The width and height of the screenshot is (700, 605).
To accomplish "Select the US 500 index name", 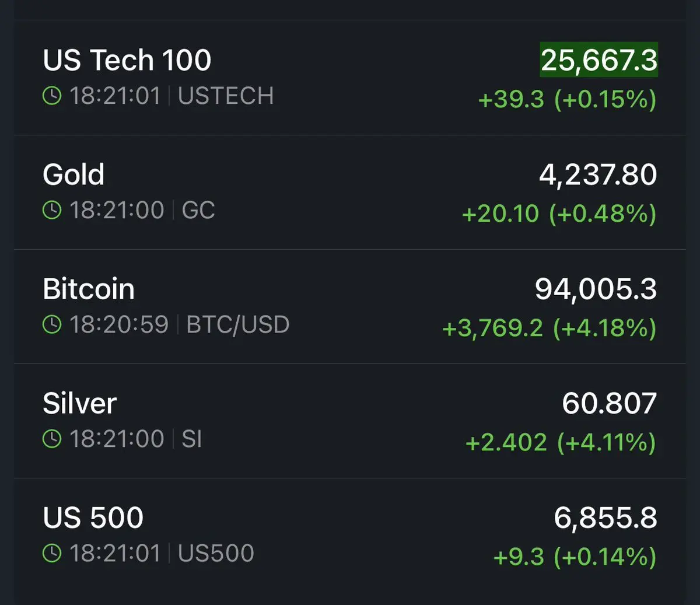I will [93, 517].
